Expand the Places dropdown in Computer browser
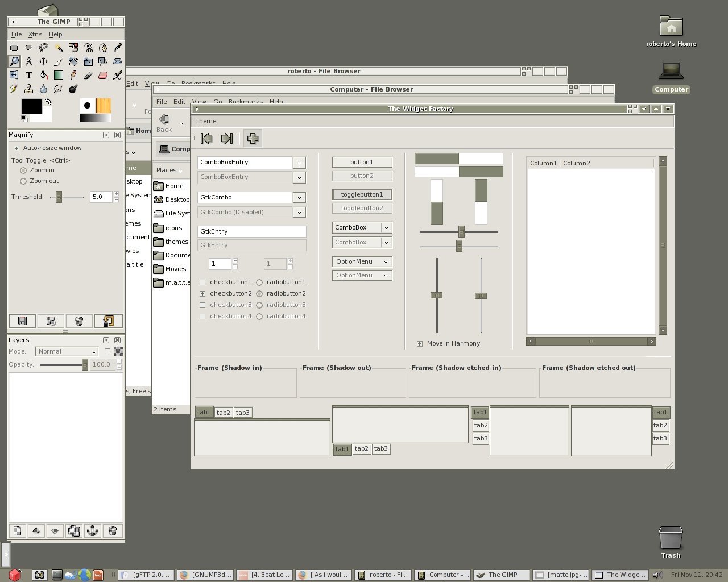This screenshot has height=582, width=728. point(169,170)
